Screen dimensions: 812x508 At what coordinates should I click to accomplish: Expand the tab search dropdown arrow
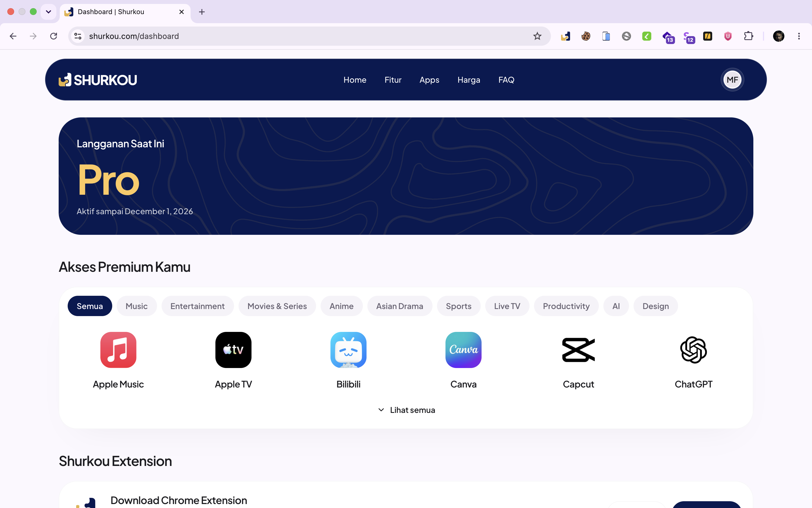(x=48, y=12)
